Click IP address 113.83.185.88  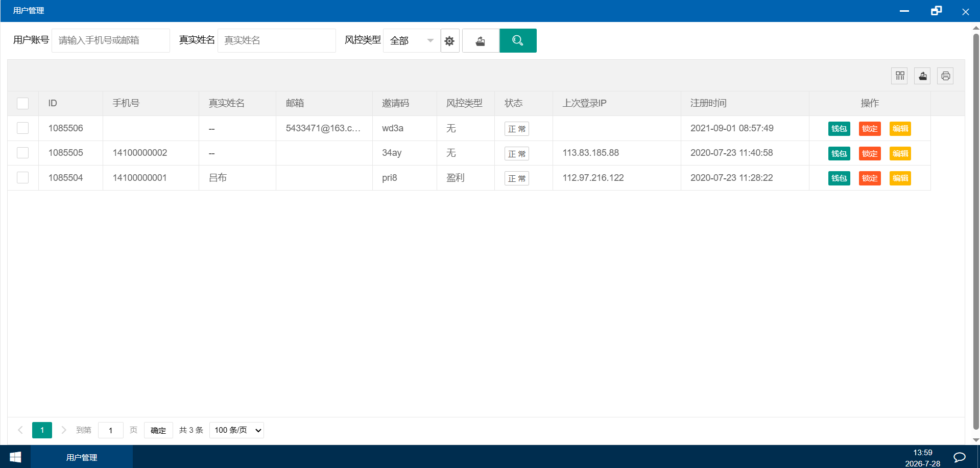pyautogui.click(x=591, y=153)
